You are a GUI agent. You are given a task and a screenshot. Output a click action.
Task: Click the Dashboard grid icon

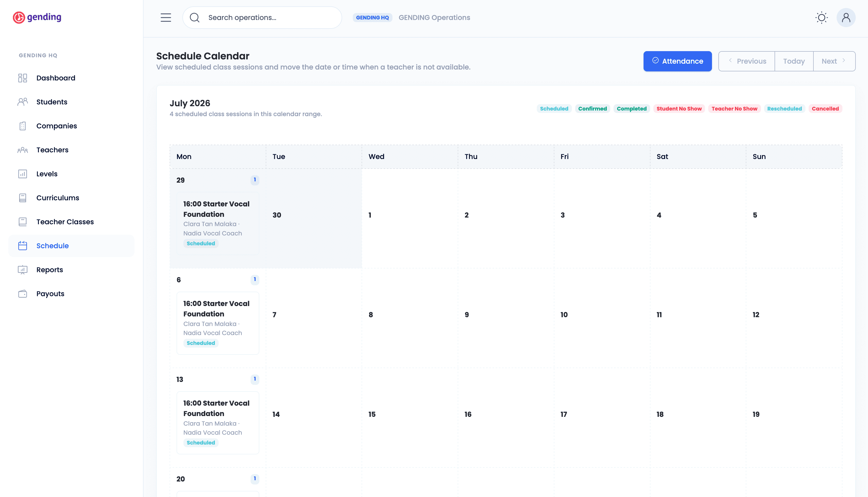[23, 78]
